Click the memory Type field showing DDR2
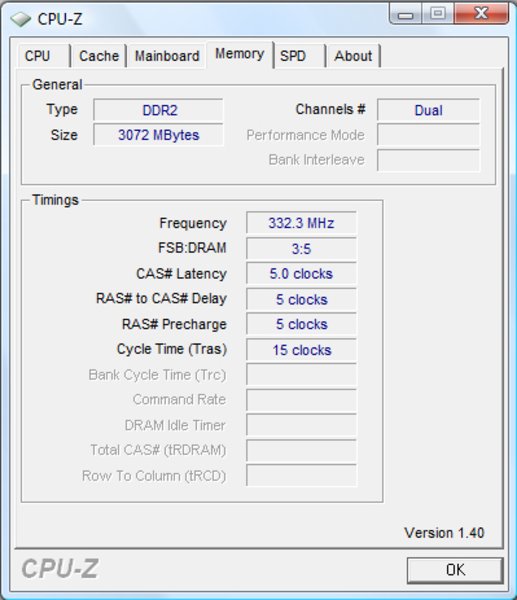 158,110
